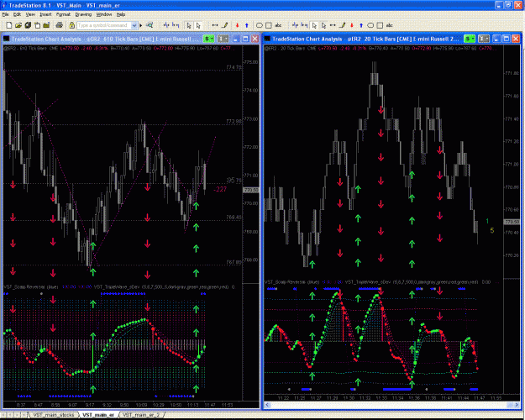Open the green S menu on 610 Tick chart
The width and height of the screenshot is (525, 420).
click(x=208, y=39)
